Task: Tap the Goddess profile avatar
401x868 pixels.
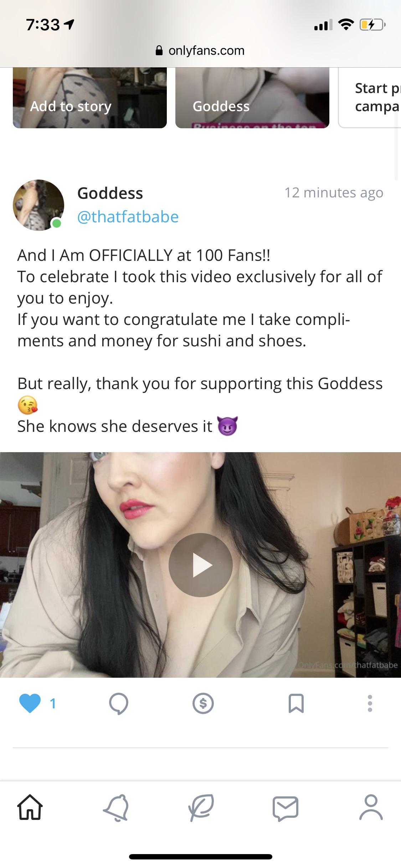Action: 38,205
